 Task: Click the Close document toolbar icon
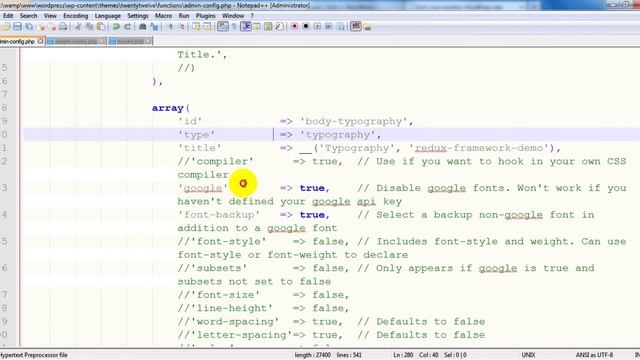(x=42, y=27)
